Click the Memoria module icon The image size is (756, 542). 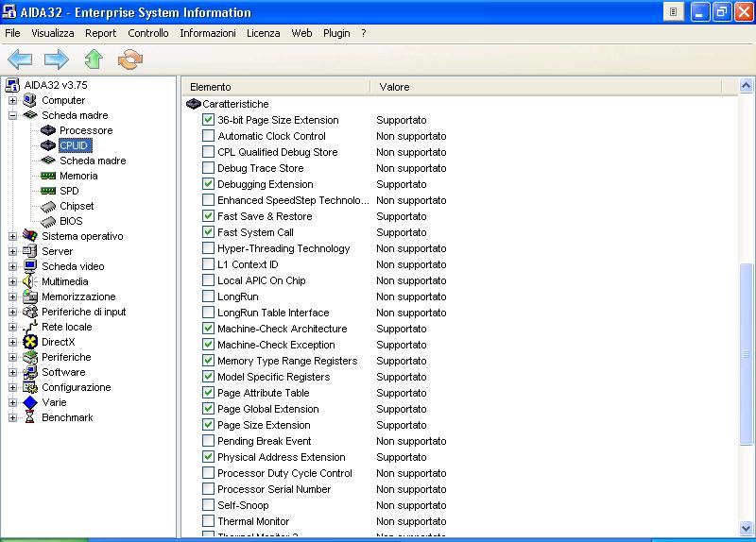pos(48,176)
